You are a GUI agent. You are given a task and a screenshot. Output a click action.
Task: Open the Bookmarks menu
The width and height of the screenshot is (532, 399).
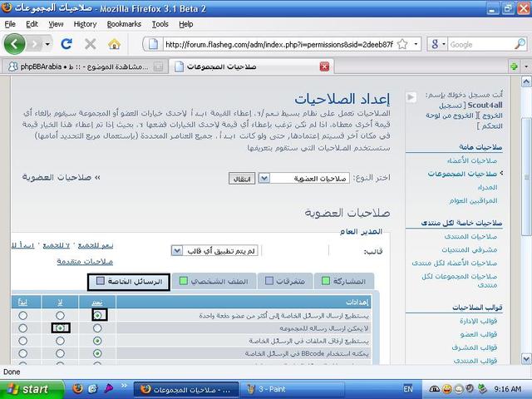click(124, 24)
